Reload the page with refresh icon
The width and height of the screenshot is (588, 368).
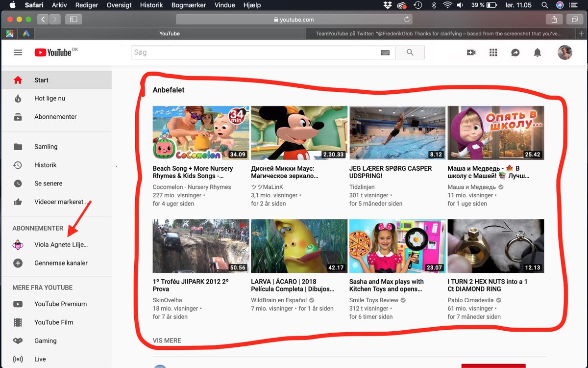407,20
